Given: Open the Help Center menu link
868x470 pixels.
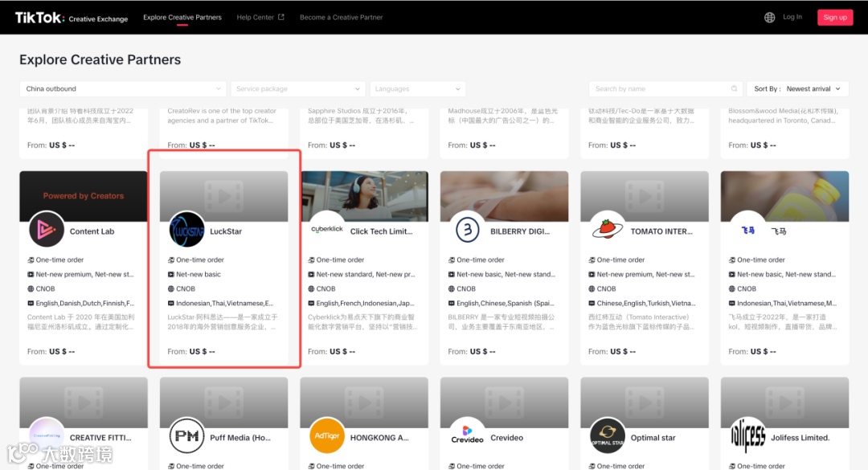Looking at the screenshot, I should tap(256, 17).
